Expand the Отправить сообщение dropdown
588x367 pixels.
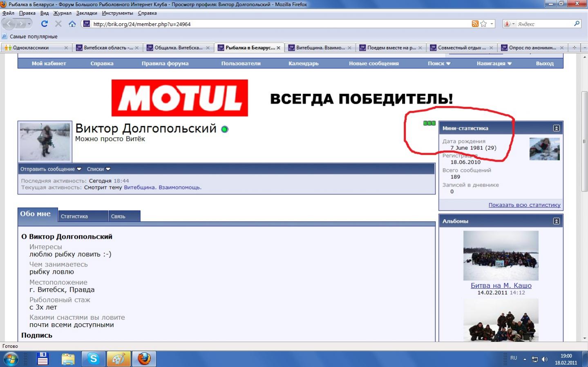coord(51,169)
